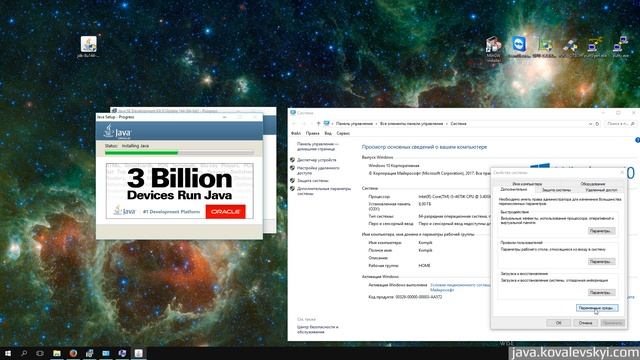Viewport: 640px width, 360px height.
Task: Switch to Java installer taskbar button
Action: click(x=138, y=353)
